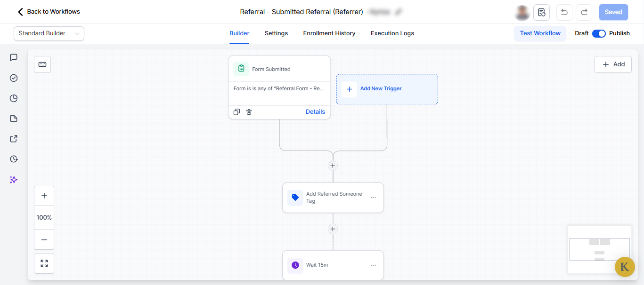The width and height of the screenshot is (644, 285).
Task: Open the Wait 15m step options menu
Action: click(373, 265)
